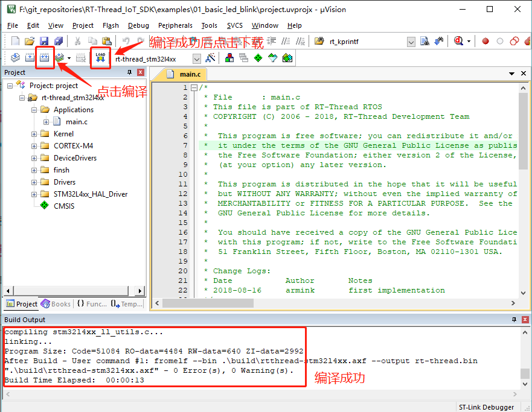Click the Save All icon
The width and height of the screenshot is (532, 412).
pyautogui.click(x=59, y=41)
